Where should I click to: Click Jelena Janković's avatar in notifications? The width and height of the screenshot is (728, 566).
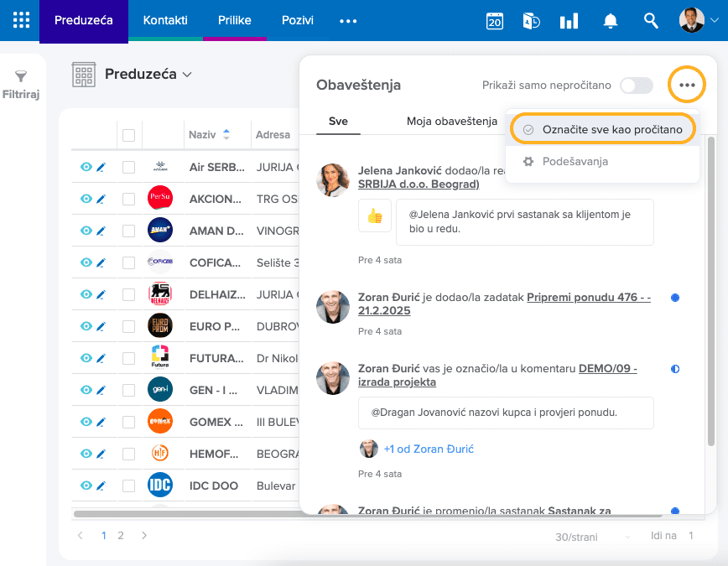click(x=332, y=179)
